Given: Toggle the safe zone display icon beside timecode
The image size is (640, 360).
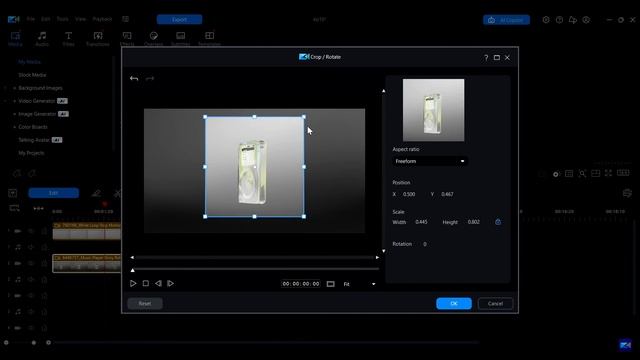Looking at the screenshot, I should pyautogui.click(x=331, y=284).
